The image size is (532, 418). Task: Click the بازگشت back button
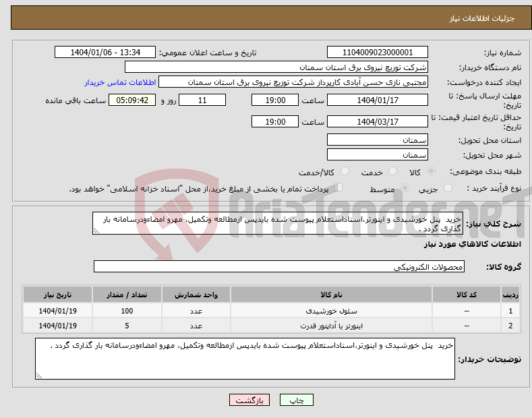249,400
